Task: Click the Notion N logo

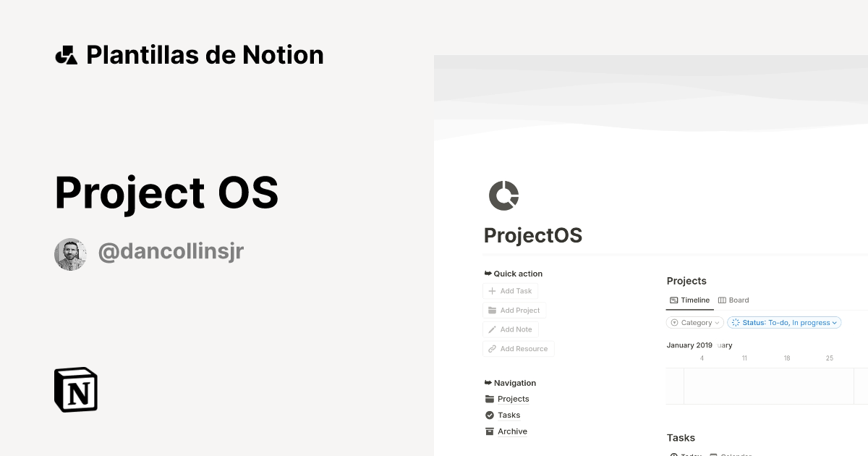Action: point(75,389)
